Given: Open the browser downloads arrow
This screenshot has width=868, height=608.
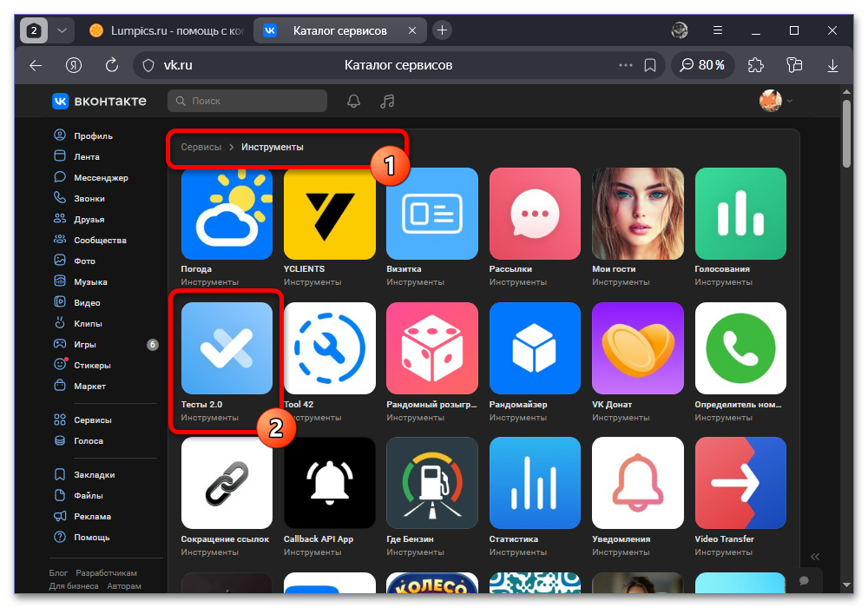Looking at the screenshot, I should [832, 65].
